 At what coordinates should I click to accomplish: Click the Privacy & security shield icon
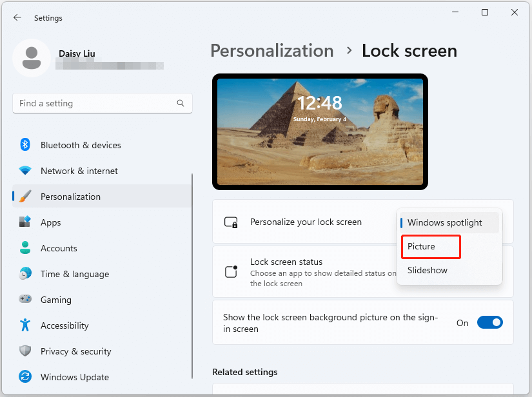(x=25, y=351)
